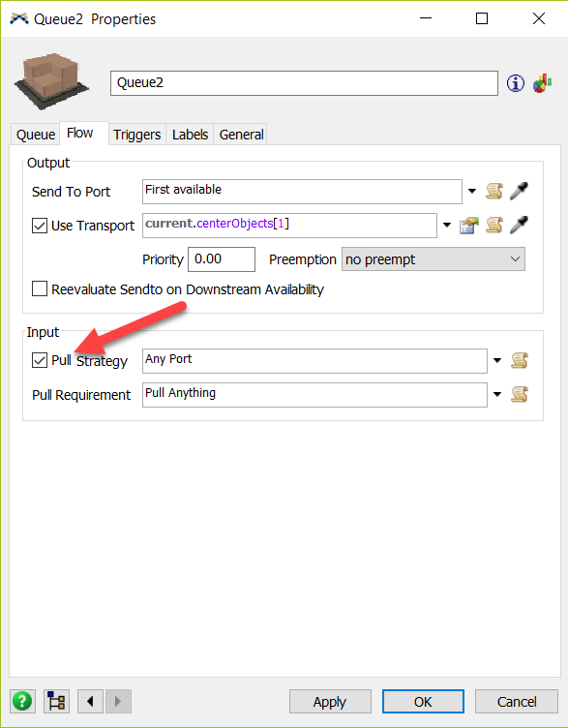
Task: Click the sampler eyedropper for Use Transport
Action: (x=519, y=226)
